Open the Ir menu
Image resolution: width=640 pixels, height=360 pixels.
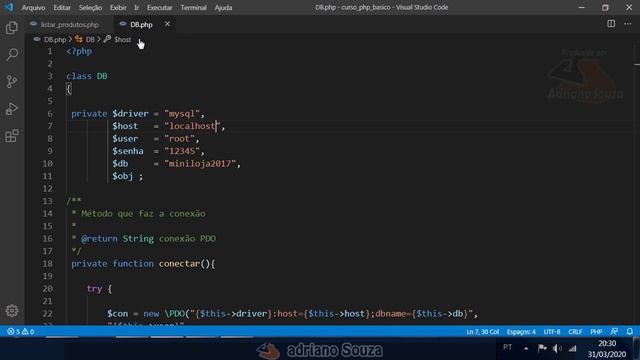point(137,7)
